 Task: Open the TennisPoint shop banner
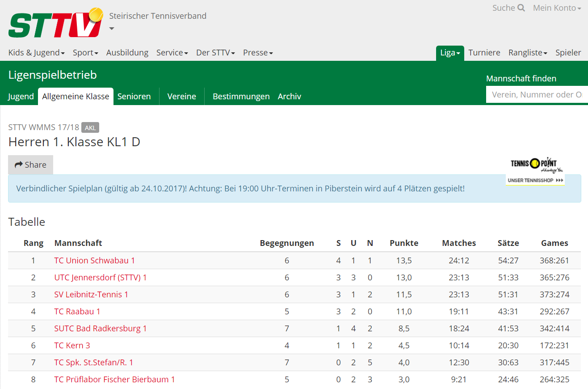pos(535,171)
